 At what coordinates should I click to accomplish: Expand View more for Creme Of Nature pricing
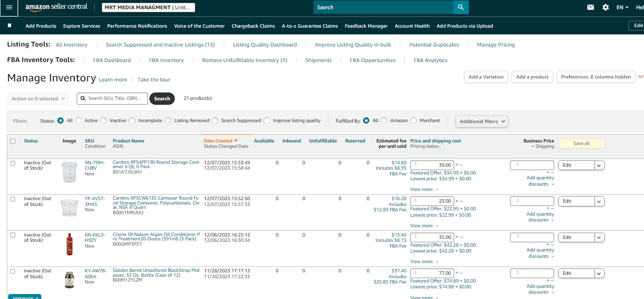(424, 262)
